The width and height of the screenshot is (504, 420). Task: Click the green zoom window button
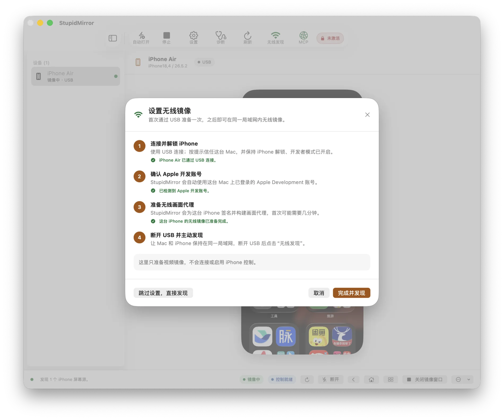tap(50, 23)
